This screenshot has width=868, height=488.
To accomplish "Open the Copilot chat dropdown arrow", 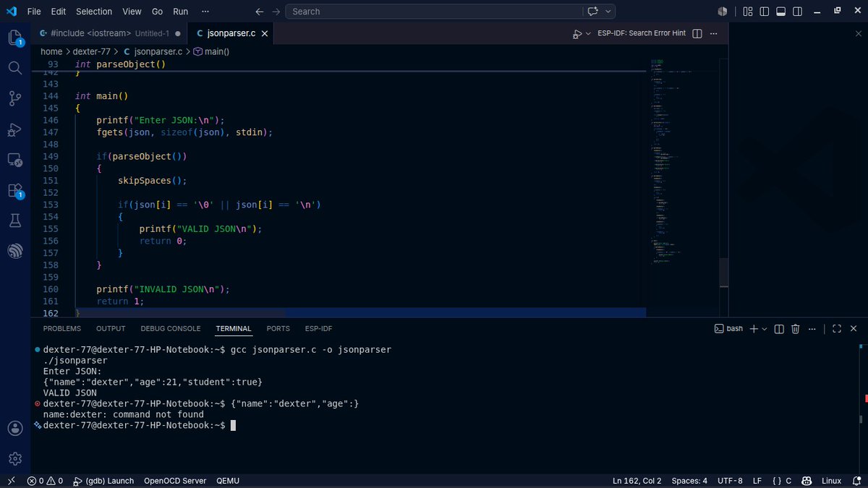I will coord(609,12).
